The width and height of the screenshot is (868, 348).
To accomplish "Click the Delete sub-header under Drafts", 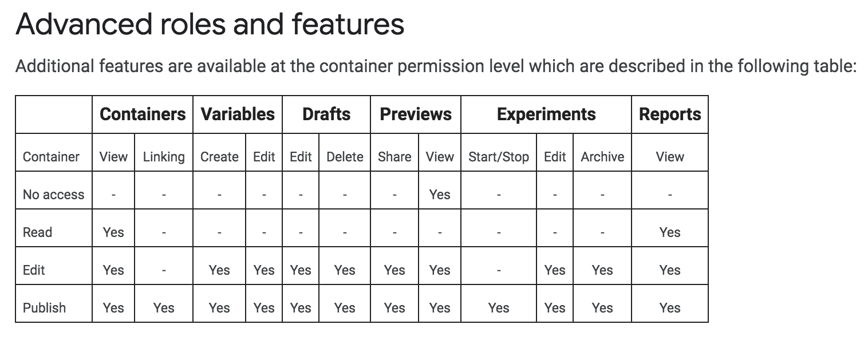I will [x=345, y=157].
